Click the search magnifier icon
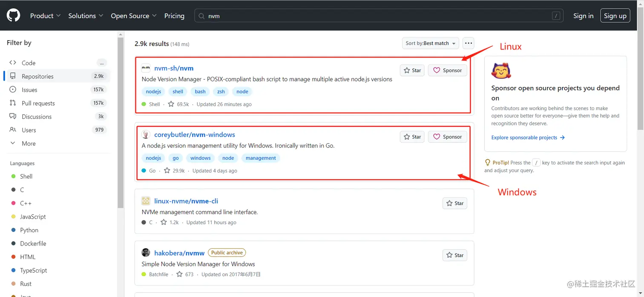This screenshot has width=644, height=297. click(x=202, y=16)
